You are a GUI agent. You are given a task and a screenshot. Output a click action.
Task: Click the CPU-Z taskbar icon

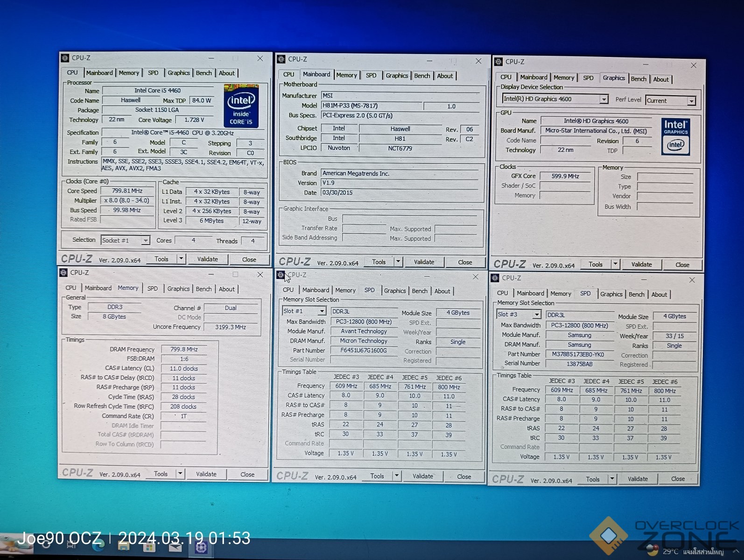(201, 547)
